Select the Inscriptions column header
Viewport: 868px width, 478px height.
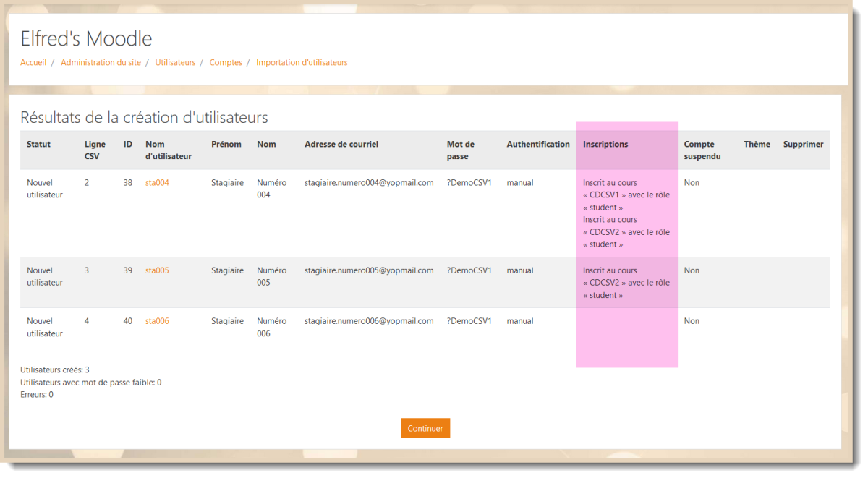tap(605, 145)
